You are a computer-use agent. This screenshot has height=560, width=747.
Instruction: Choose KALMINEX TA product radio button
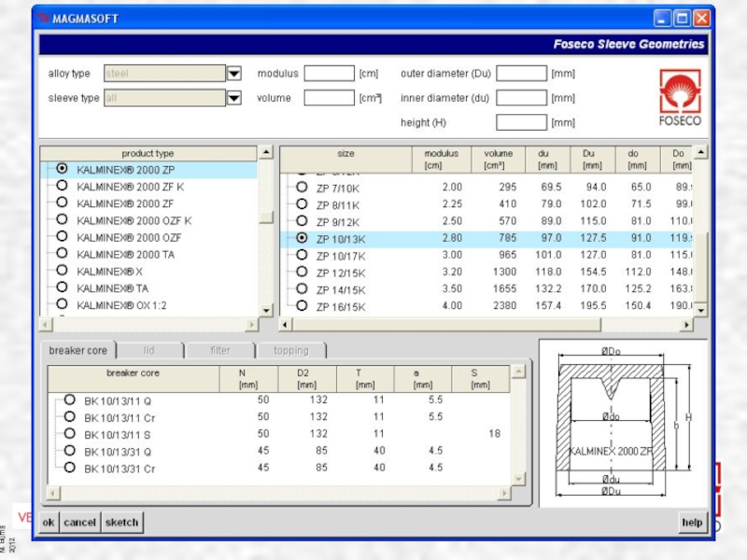[x=62, y=287]
